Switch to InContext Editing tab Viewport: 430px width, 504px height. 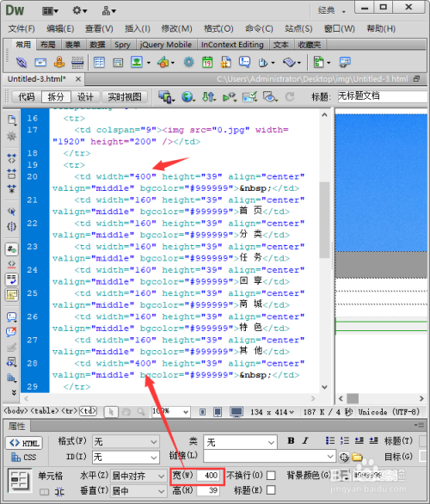coord(232,45)
